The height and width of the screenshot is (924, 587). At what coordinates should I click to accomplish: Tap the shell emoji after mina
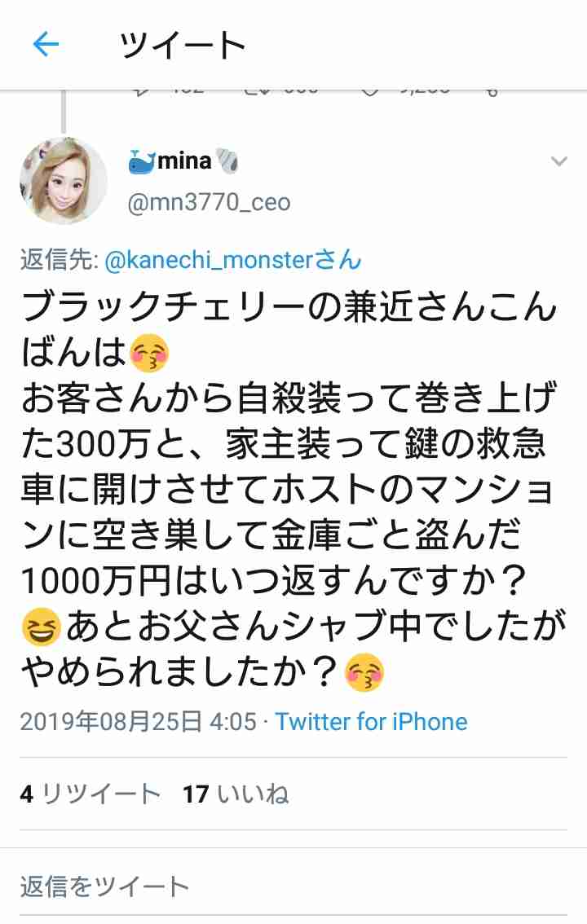click(227, 161)
